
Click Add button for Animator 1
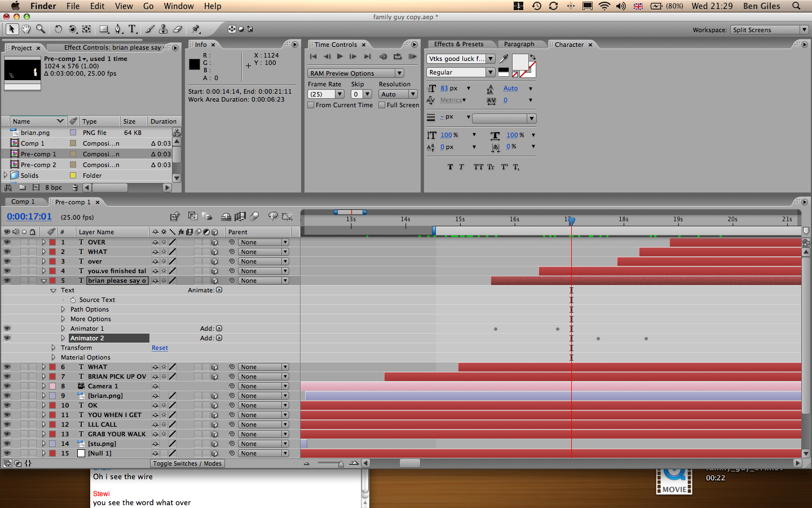pos(219,329)
